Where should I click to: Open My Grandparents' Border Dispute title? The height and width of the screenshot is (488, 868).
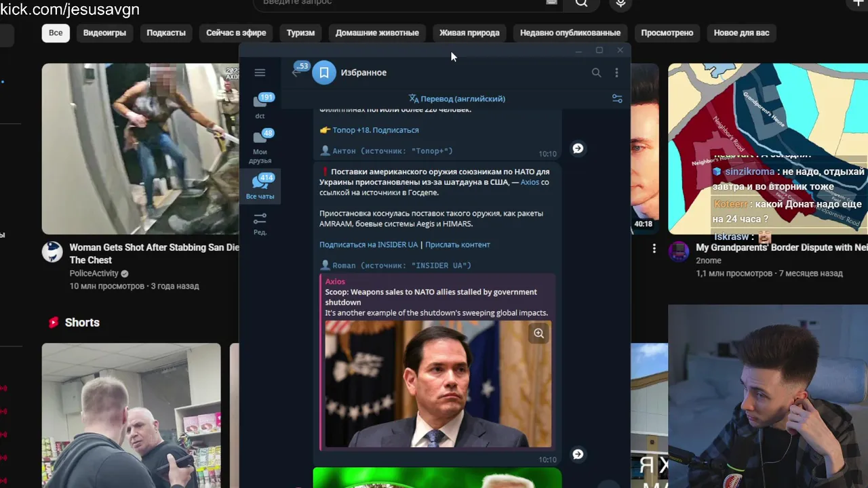[782, 248]
